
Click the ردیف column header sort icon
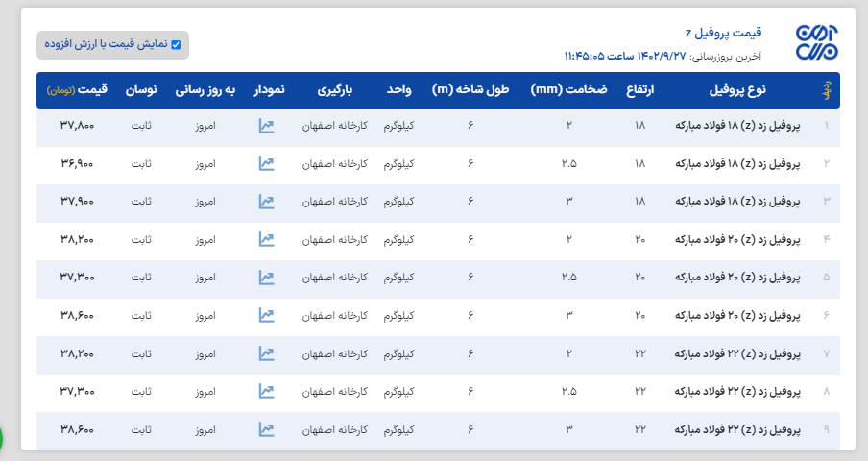825,90
